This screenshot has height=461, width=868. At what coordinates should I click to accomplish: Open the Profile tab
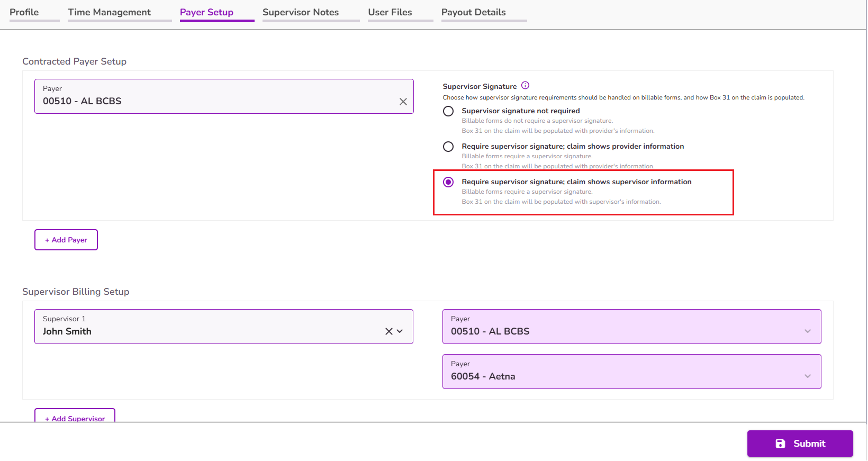tap(24, 12)
